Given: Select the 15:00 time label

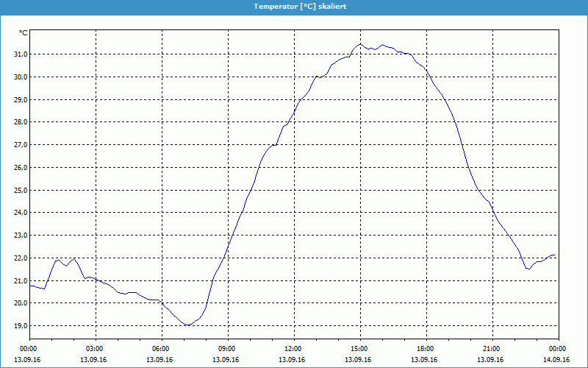Looking at the screenshot, I should 359,349.
